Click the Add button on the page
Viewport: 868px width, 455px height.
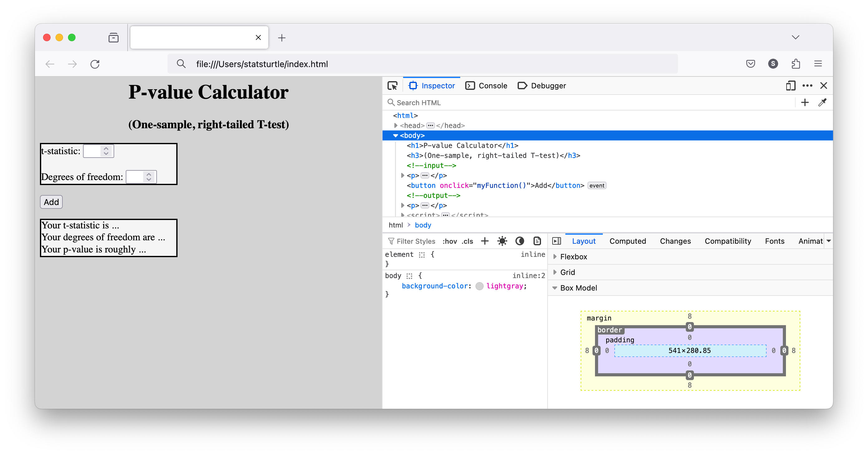coord(51,202)
